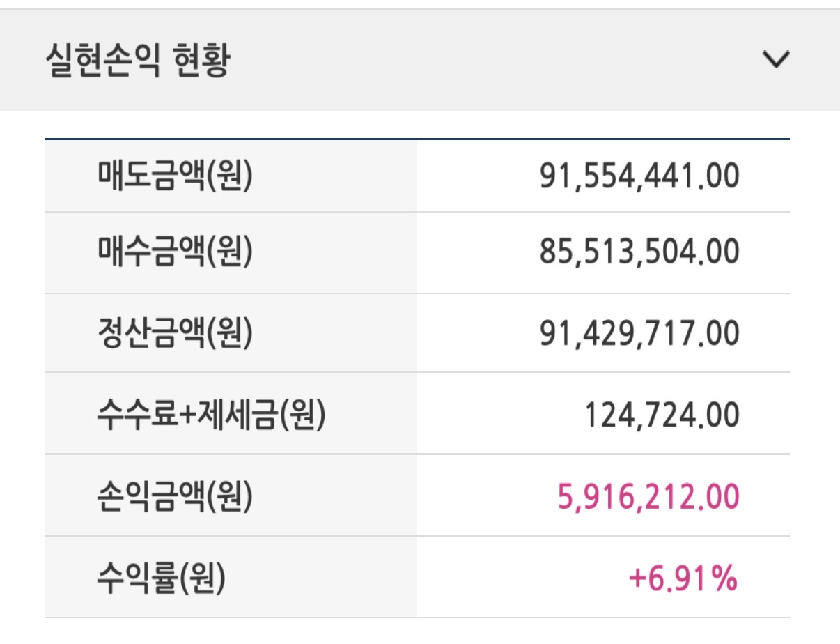This screenshot has height=644, width=840.
Task: Click the 124,724.00 fees and taxes value
Action: [x=661, y=415]
